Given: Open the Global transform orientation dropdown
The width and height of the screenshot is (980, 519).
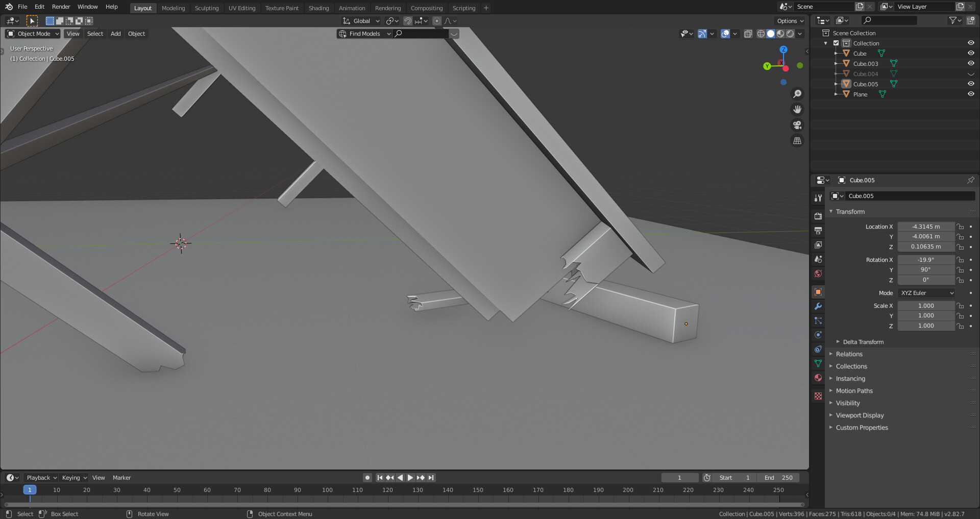Looking at the screenshot, I should [x=361, y=21].
